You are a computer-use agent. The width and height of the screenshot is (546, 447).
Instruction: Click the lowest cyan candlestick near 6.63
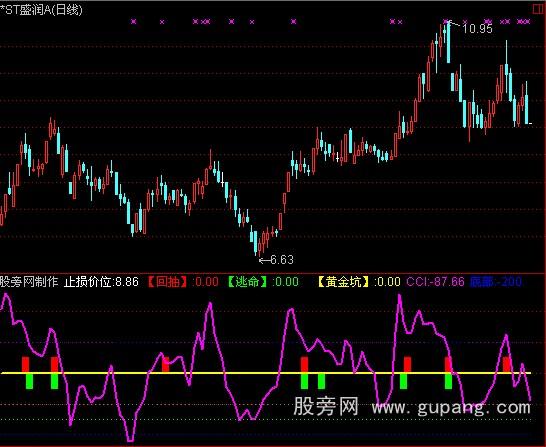click(256, 242)
